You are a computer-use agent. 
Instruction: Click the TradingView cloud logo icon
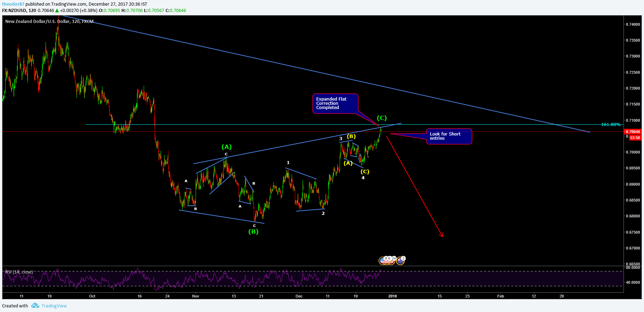(35, 306)
